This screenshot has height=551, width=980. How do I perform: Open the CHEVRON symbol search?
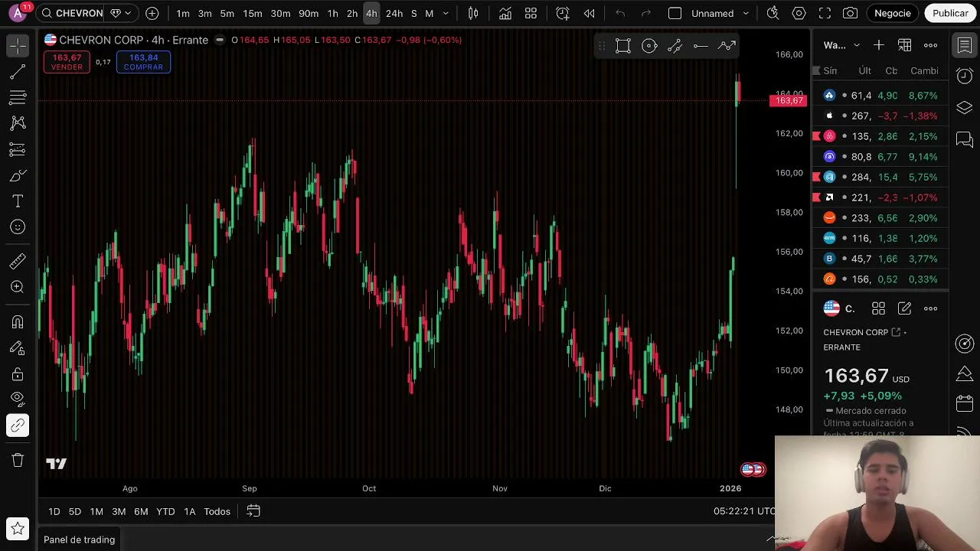click(73, 13)
